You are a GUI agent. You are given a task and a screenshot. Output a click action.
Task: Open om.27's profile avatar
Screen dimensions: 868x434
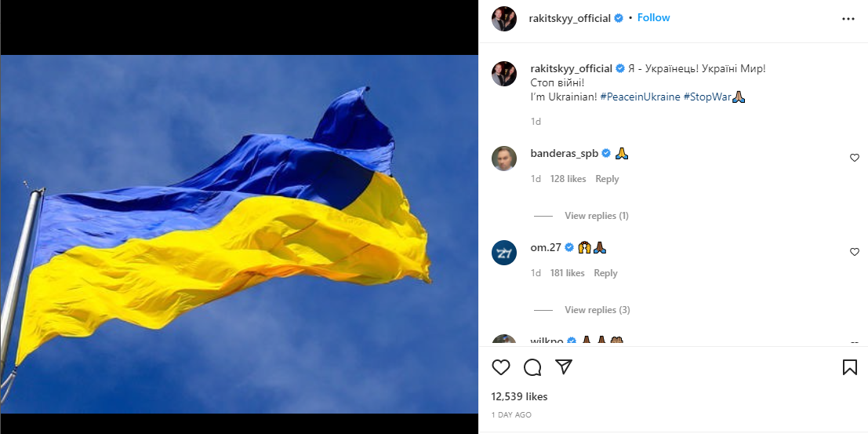[x=504, y=253]
